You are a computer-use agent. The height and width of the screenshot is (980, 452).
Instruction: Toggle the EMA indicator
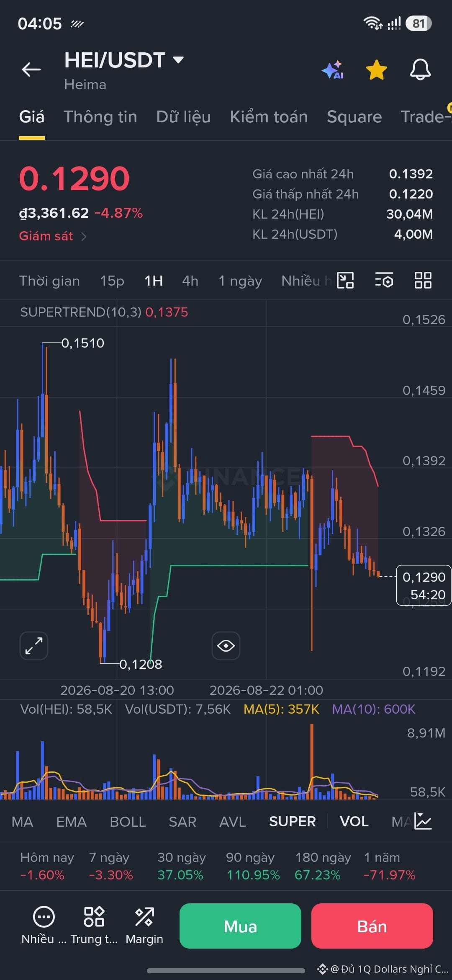pos(72,822)
